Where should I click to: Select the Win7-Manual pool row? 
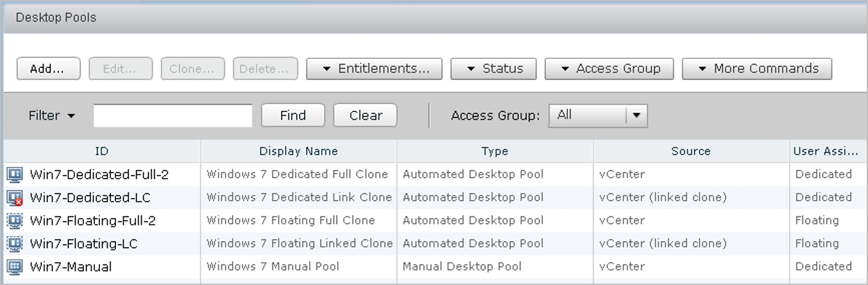[x=434, y=266]
